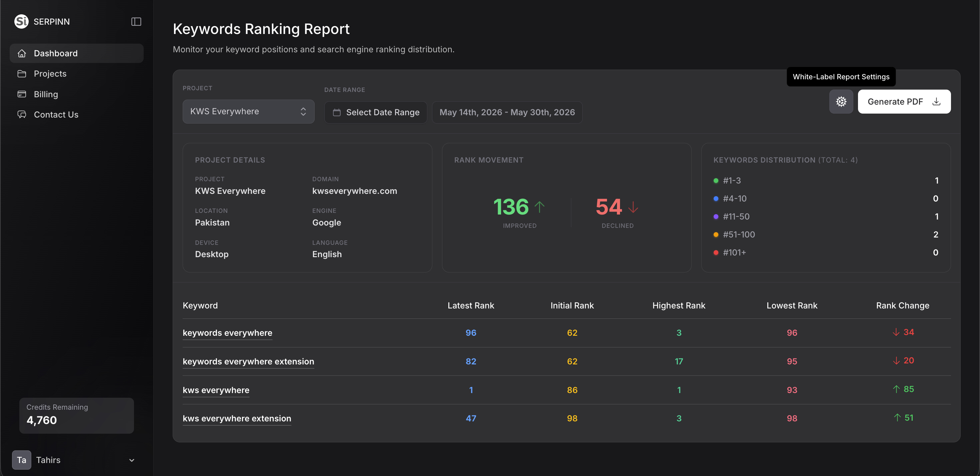
Task: Click the SERPINN logo icon
Action: (x=21, y=21)
